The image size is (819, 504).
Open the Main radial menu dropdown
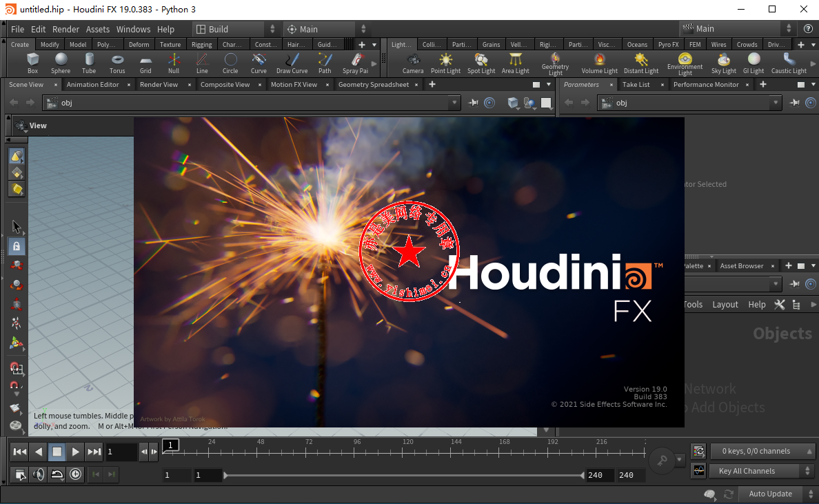(327, 29)
